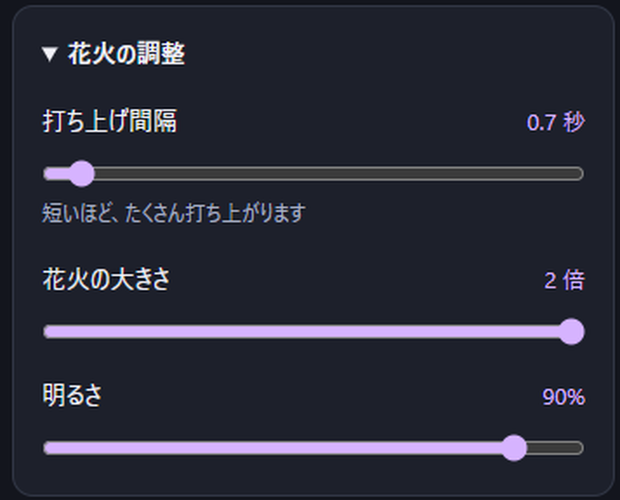Click the 90% brightness value

click(563, 397)
